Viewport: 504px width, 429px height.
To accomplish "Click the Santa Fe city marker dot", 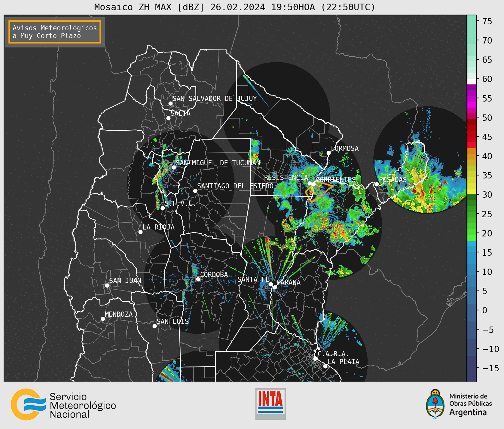I will pyautogui.click(x=271, y=284).
